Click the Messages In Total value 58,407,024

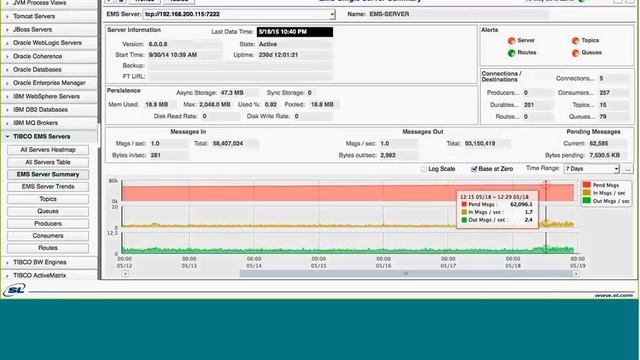point(228,144)
